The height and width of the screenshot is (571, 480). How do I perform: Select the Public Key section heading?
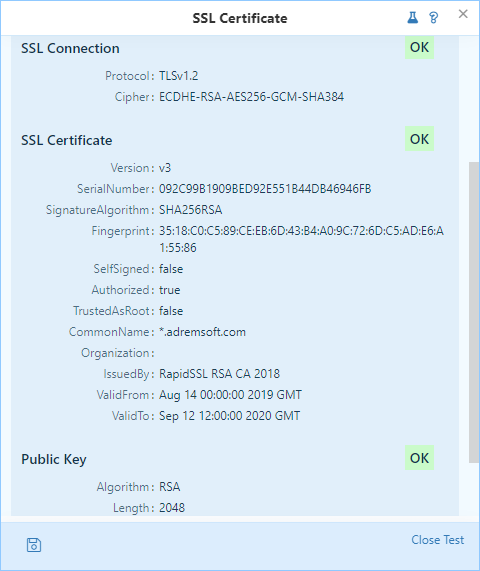pos(54,460)
